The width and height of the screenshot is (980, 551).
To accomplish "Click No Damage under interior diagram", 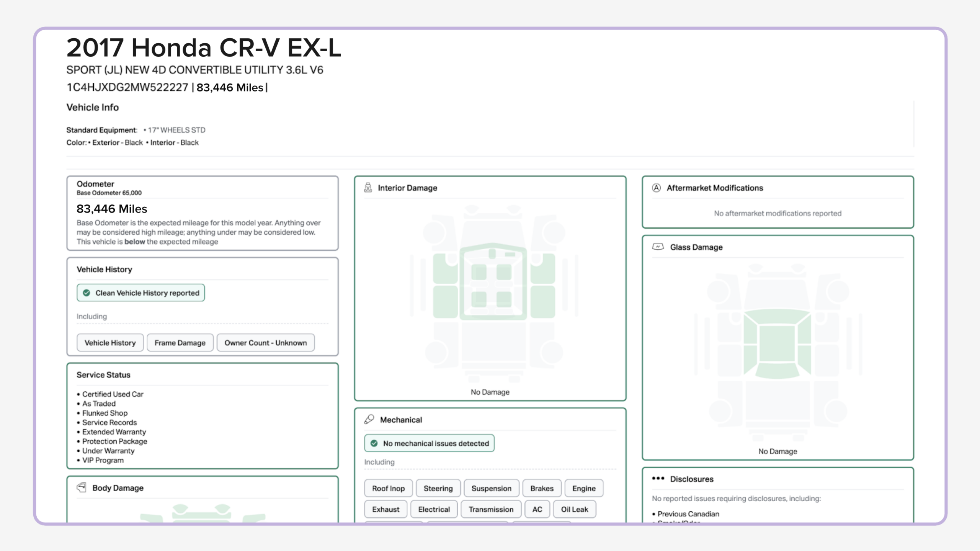I will coord(490,392).
